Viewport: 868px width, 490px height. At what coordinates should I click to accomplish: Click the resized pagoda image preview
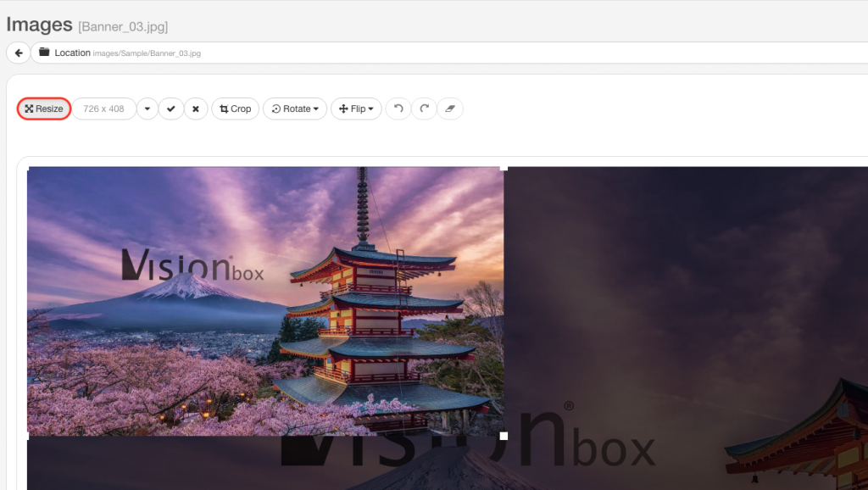point(265,301)
